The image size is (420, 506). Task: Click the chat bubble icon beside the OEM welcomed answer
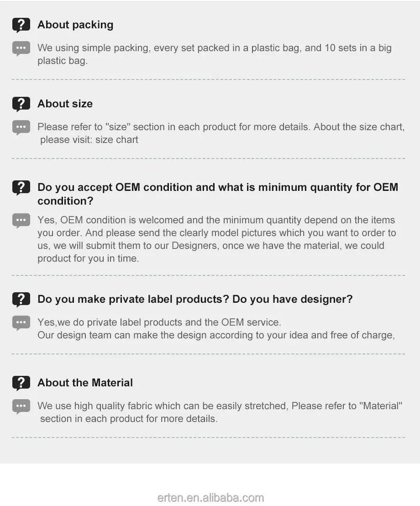click(21, 221)
